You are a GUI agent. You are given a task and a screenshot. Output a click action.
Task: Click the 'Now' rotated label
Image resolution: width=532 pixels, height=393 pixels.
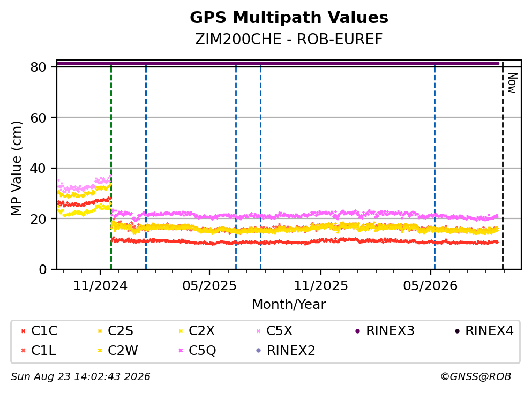[512, 83]
